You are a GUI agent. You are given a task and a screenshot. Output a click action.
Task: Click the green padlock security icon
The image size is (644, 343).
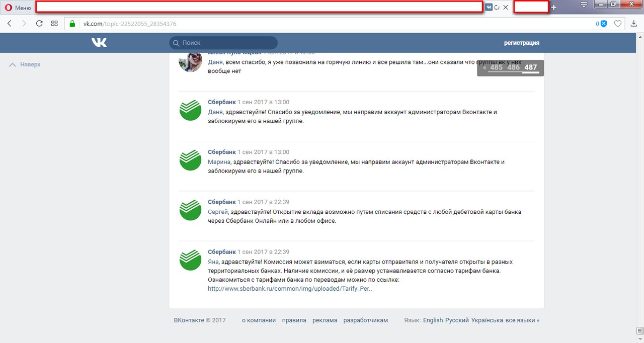pyautogui.click(x=72, y=24)
